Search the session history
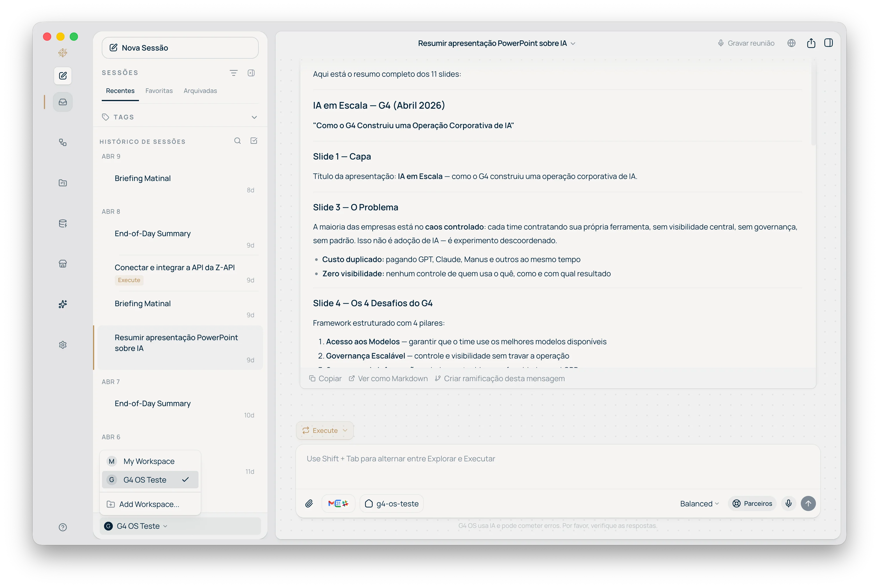 click(237, 141)
